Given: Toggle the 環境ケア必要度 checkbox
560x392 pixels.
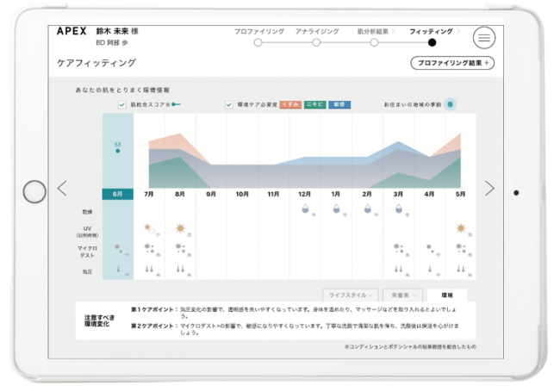Looking at the screenshot, I should (x=229, y=104).
